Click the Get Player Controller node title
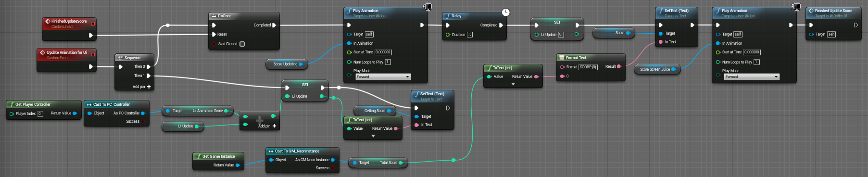This screenshot has height=177, width=868. click(33, 104)
